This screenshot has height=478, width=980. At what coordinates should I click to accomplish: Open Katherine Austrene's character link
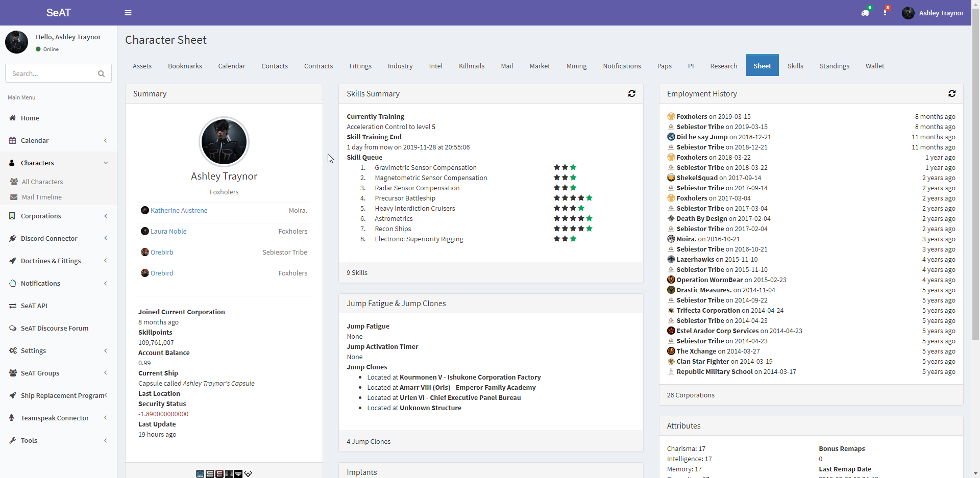pos(179,210)
